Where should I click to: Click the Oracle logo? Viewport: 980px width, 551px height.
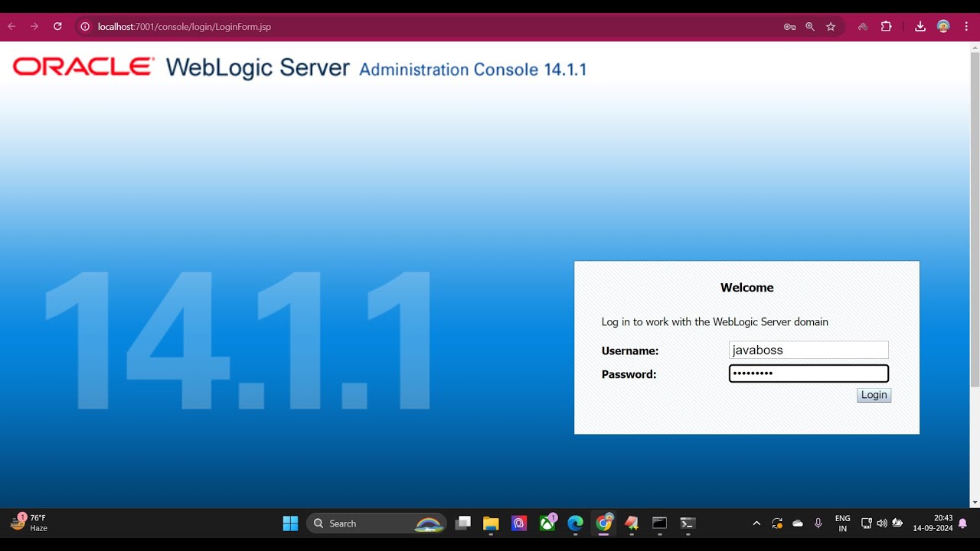(83, 67)
